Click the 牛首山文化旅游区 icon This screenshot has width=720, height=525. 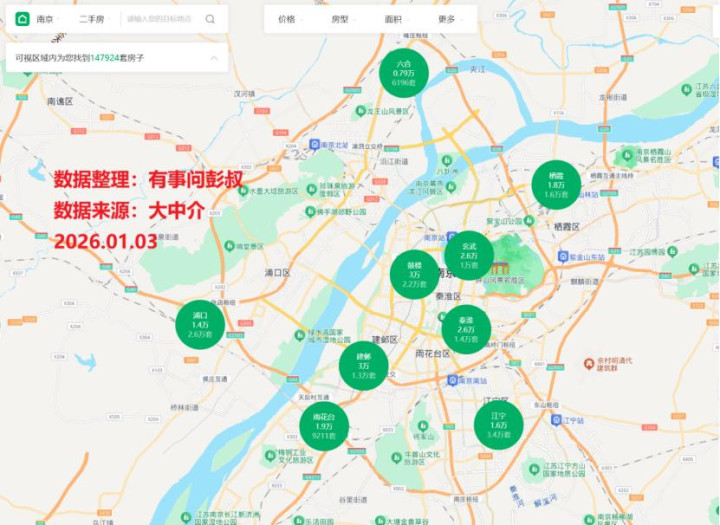tap(396, 457)
